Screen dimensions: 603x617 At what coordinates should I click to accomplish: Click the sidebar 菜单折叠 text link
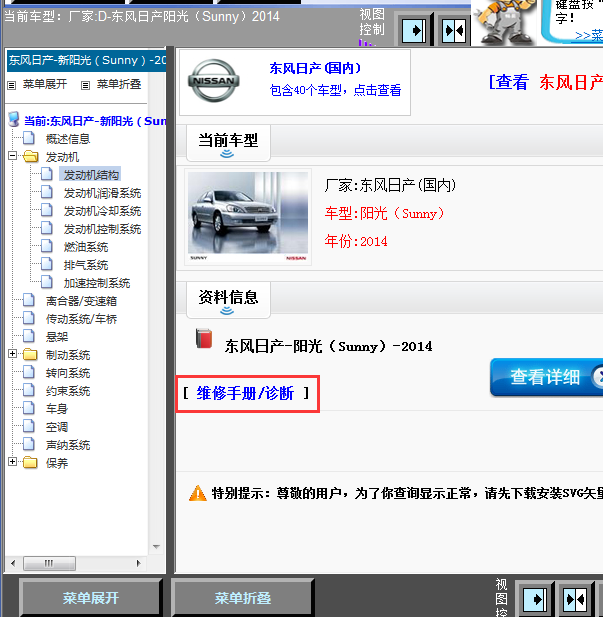click(118, 84)
